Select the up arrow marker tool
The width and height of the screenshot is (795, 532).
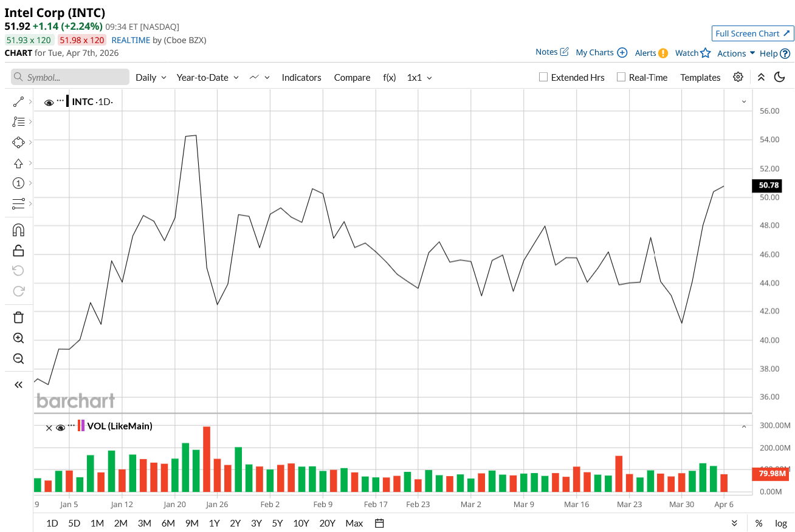point(18,163)
